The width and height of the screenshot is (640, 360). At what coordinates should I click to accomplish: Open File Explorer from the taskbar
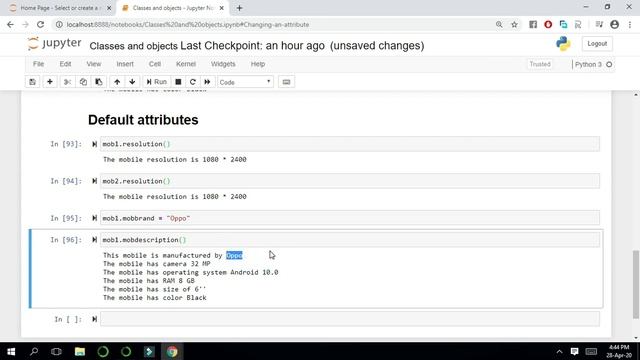click(x=80, y=351)
